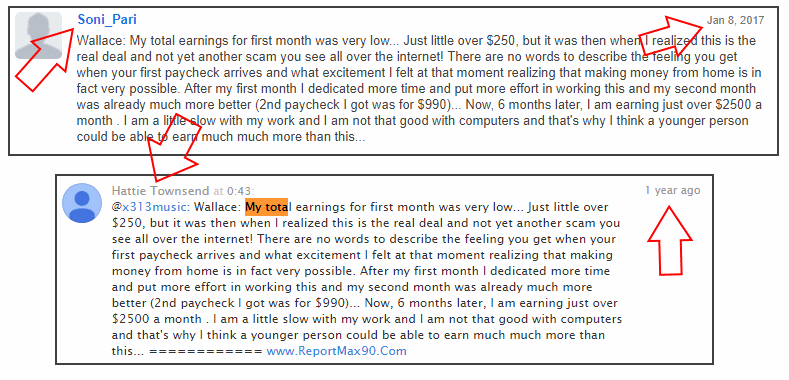Click the red upward arrow below "1 year ago"

pos(669,240)
